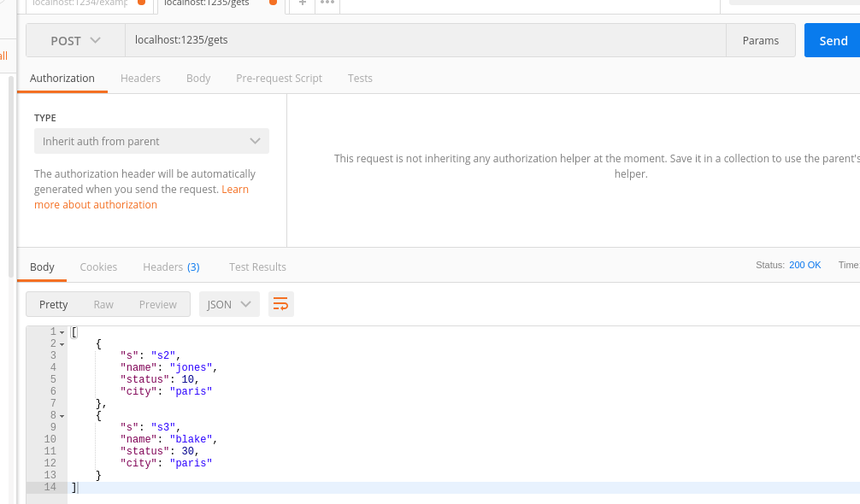Collapse the array at line 1
This screenshot has height=504, width=860.
(62, 332)
